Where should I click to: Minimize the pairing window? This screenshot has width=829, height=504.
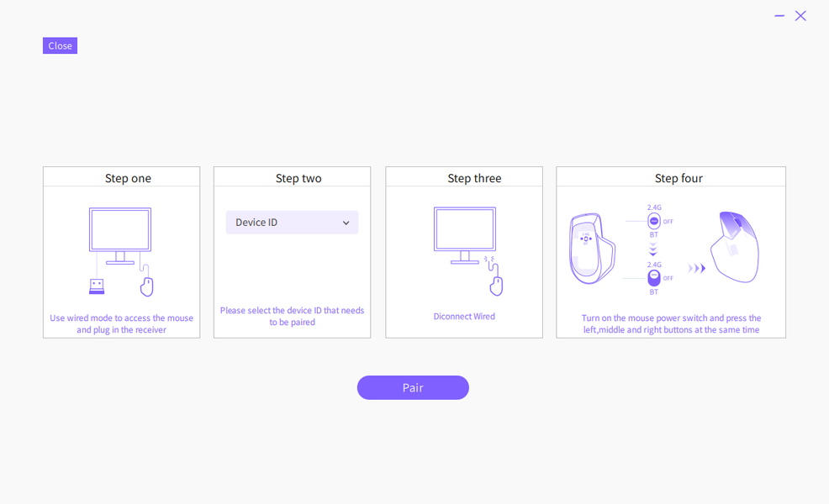[779, 16]
